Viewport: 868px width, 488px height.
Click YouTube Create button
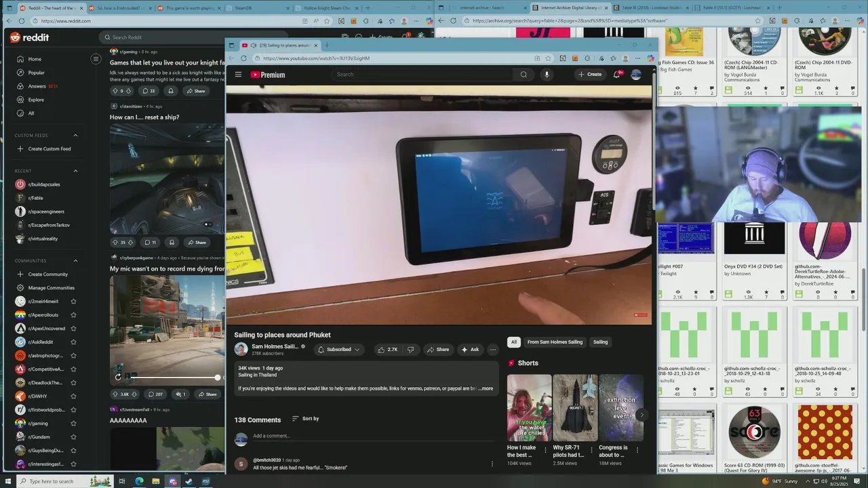pos(589,75)
